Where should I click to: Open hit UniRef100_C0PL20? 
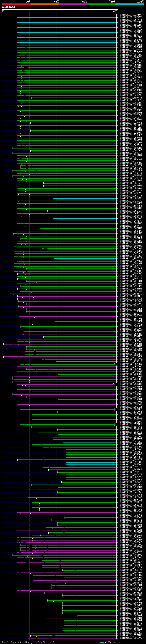[x=131, y=316]
